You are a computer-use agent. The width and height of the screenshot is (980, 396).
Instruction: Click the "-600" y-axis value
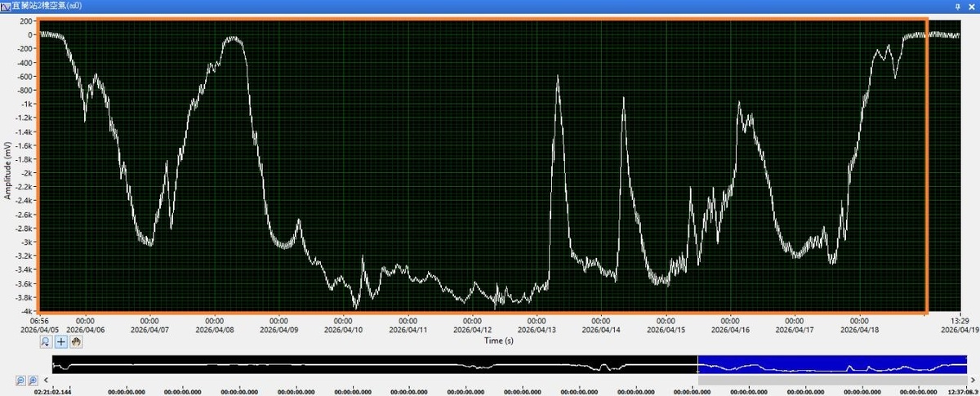(24, 77)
